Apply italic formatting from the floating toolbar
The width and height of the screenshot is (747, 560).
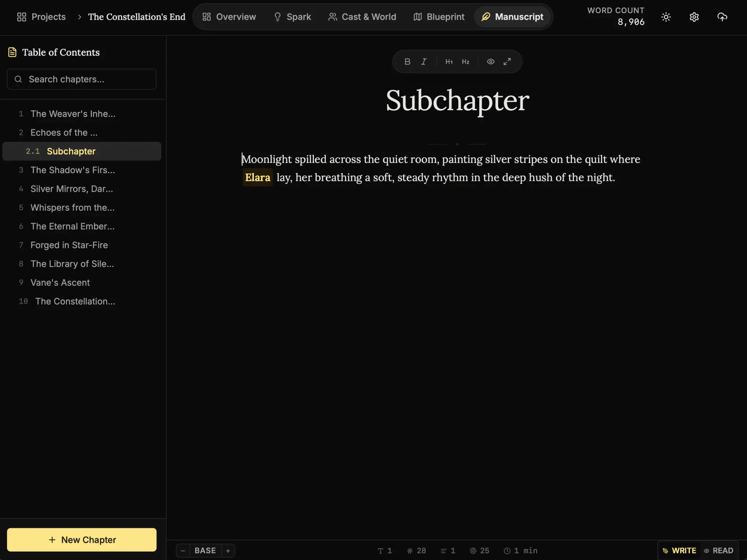click(423, 61)
